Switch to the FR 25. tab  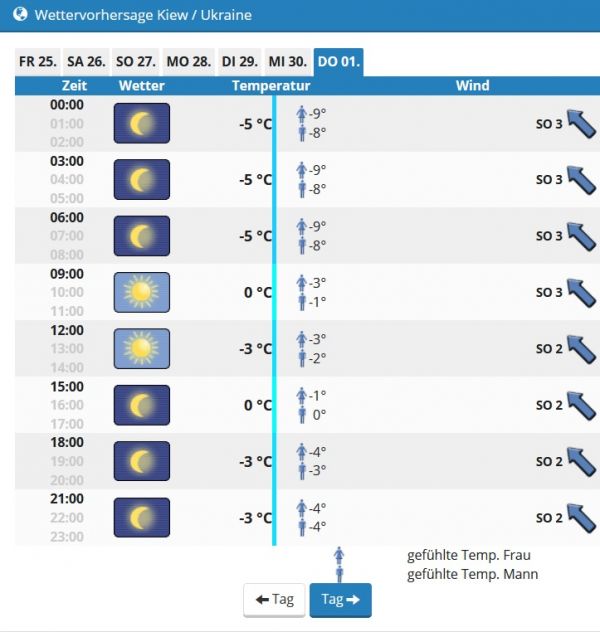38,62
